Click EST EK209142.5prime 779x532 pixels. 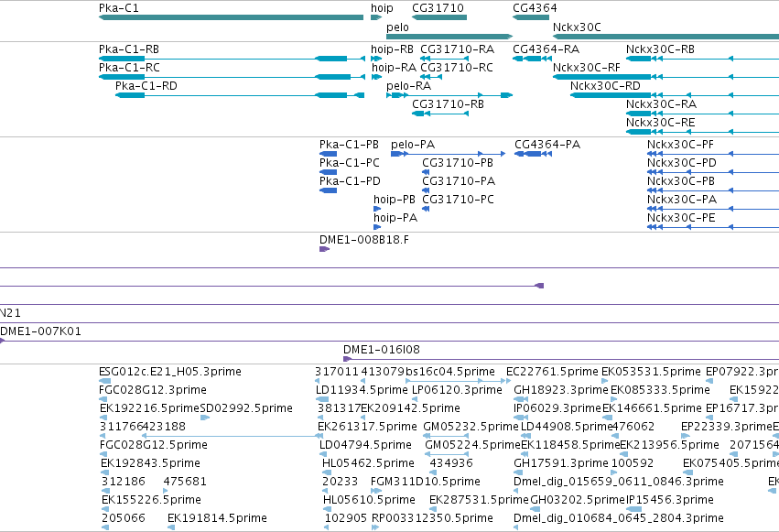click(410, 408)
